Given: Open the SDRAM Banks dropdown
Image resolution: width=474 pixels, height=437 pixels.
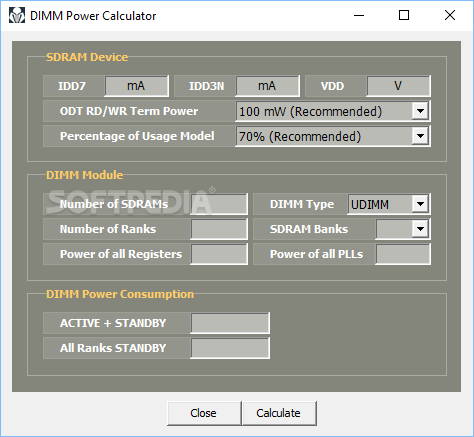Looking at the screenshot, I should point(403,229).
